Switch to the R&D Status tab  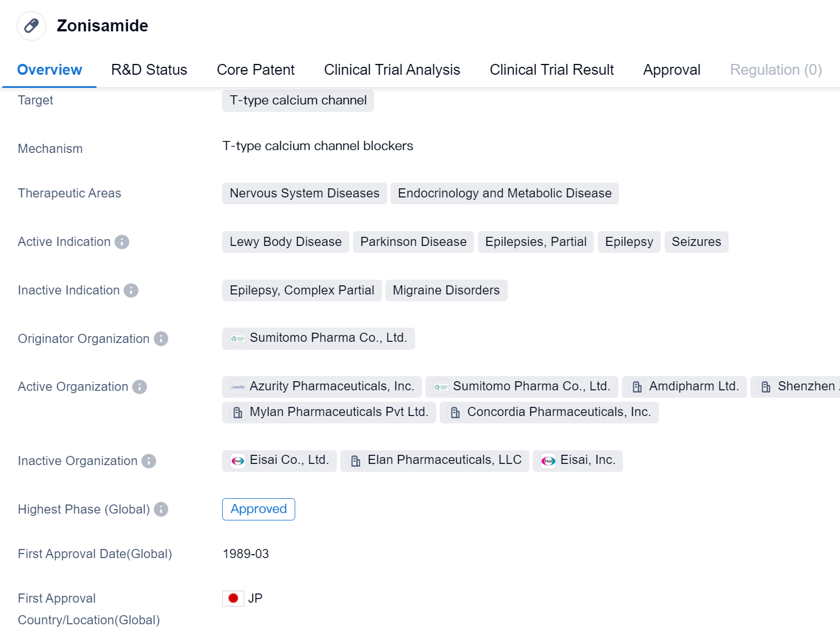pos(149,70)
